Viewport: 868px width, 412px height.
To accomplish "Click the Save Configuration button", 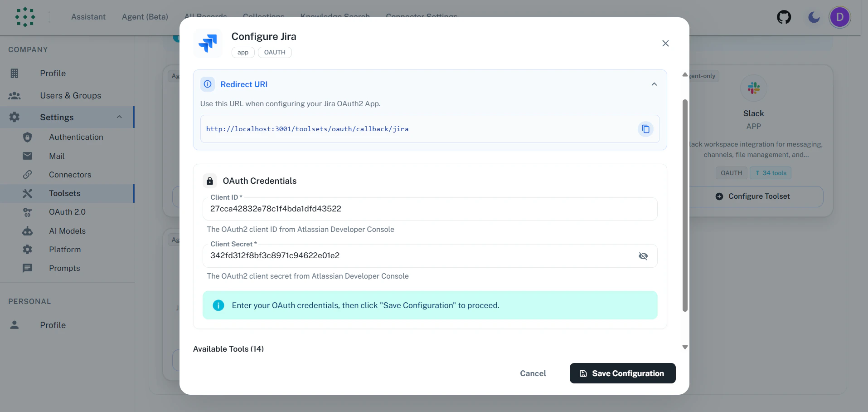I will (622, 373).
